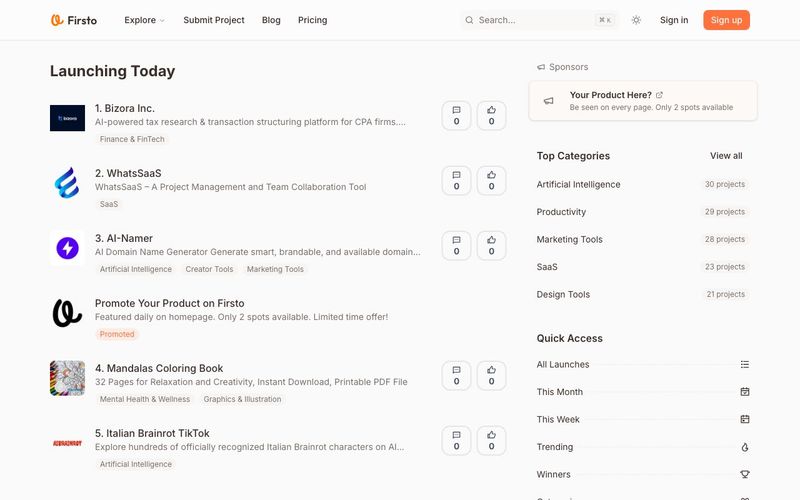Click Artificial Intelligence tag under Italian Brainrot
Screen dimensions: 800x500
(136, 464)
